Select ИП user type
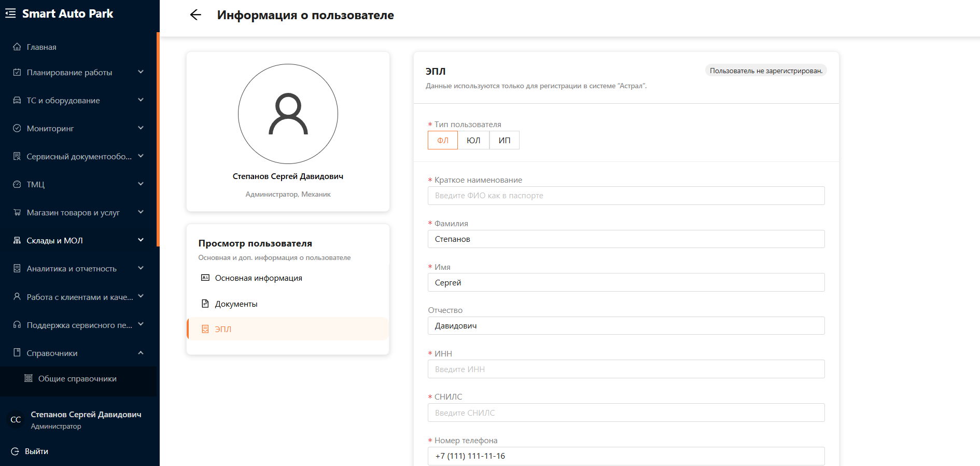Image resolution: width=980 pixels, height=466 pixels. [x=504, y=140]
